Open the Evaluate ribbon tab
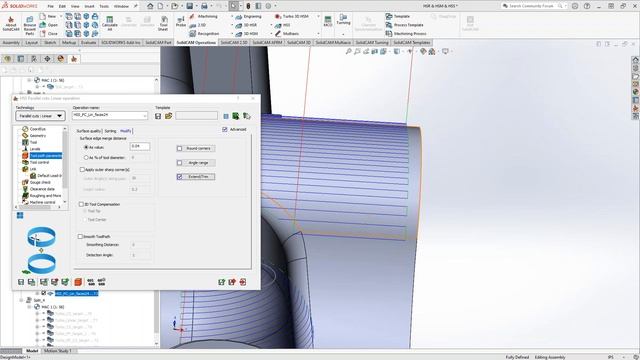The height and width of the screenshot is (360, 640). [x=89, y=42]
